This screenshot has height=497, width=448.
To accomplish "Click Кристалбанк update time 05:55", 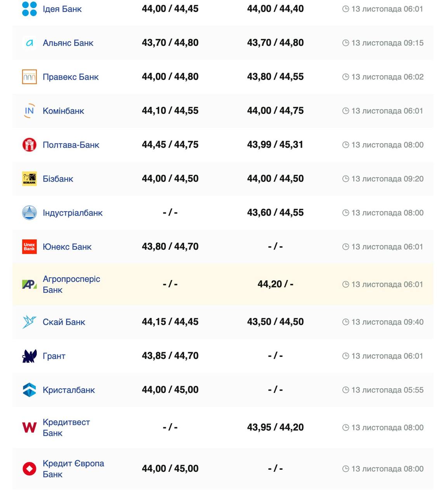I will pos(387,390).
